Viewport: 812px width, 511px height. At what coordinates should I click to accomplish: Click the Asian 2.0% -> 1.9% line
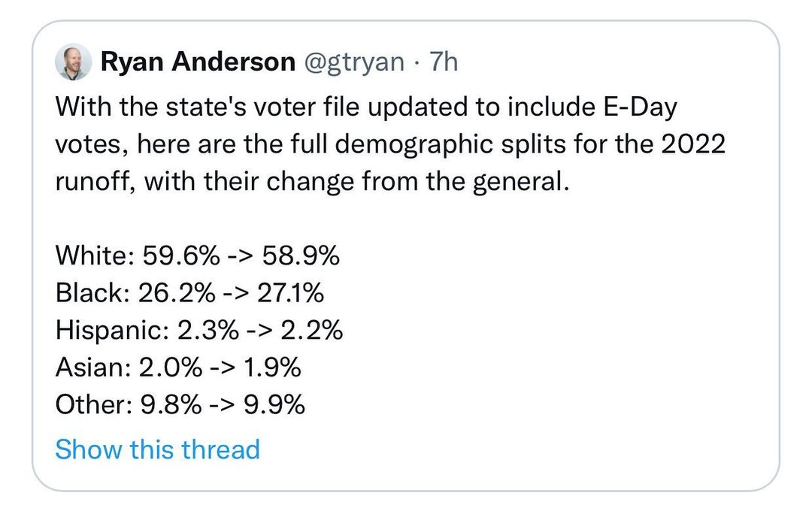[x=178, y=368]
